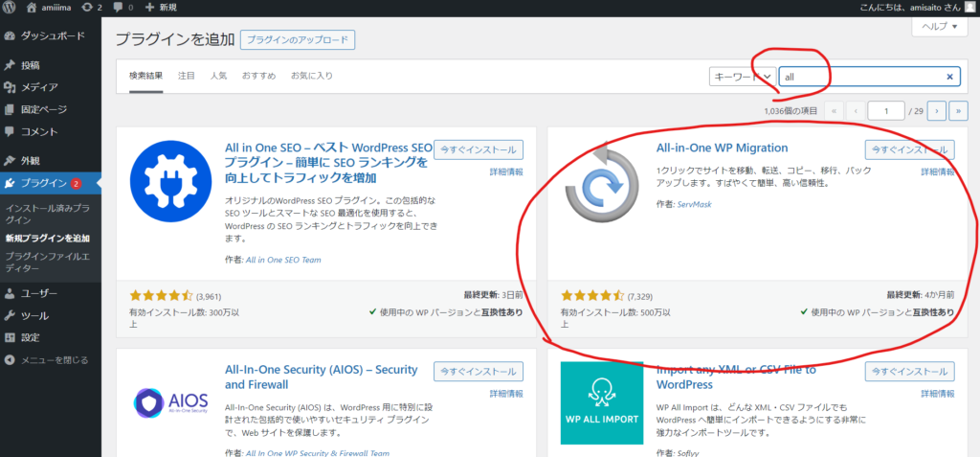The height and width of the screenshot is (457, 980).
Task: Select おすすめ tab
Action: tap(258, 76)
